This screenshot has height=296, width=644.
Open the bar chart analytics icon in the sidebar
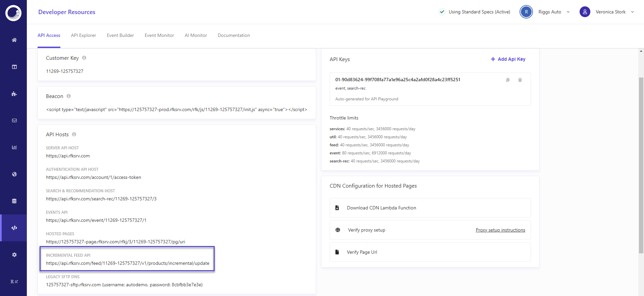(14, 147)
